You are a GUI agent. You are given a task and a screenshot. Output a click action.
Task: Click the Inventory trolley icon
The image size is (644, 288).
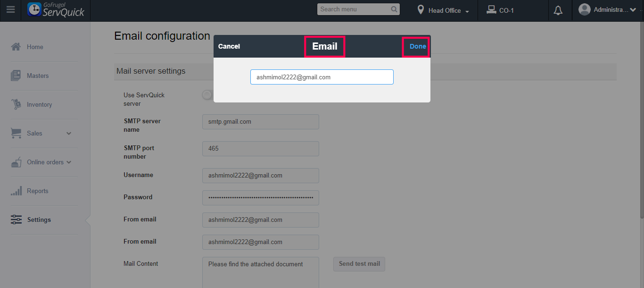(x=16, y=104)
